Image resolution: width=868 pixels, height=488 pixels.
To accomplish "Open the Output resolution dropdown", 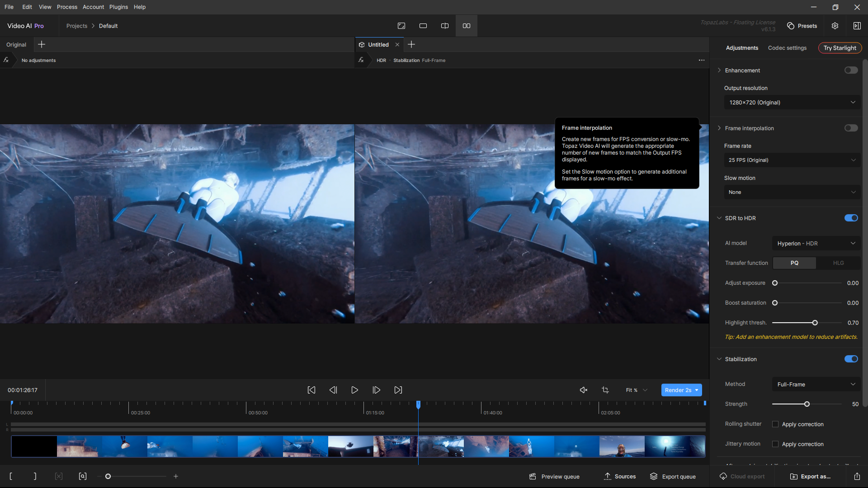I will (x=792, y=103).
